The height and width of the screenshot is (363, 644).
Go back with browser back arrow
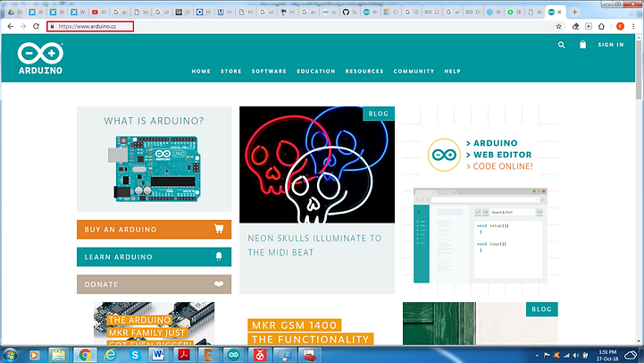coord(10,26)
